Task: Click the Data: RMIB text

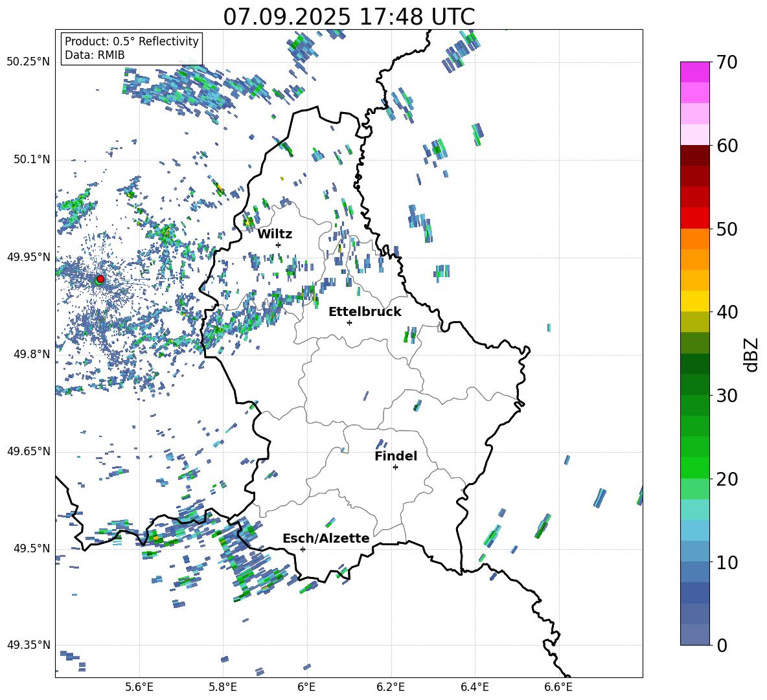Action: coord(95,55)
